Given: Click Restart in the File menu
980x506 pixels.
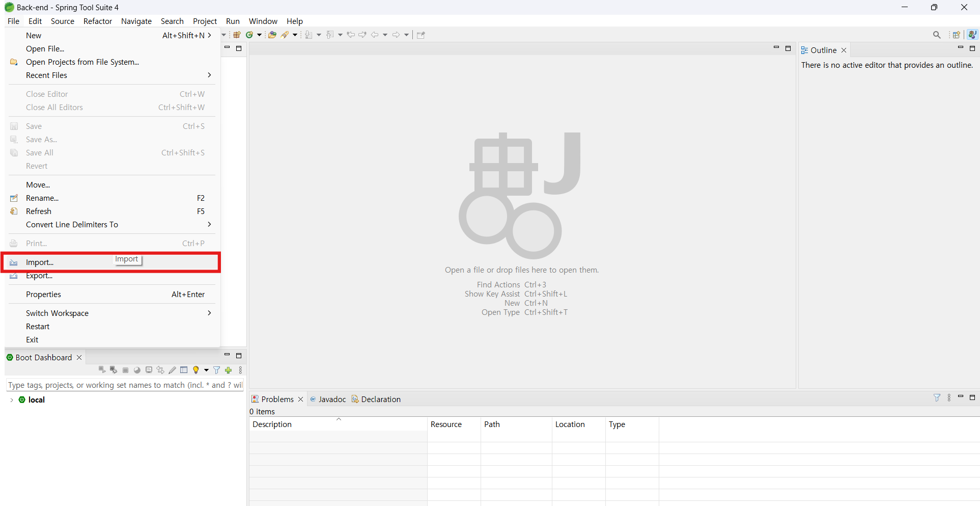Looking at the screenshot, I should (112, 327).
